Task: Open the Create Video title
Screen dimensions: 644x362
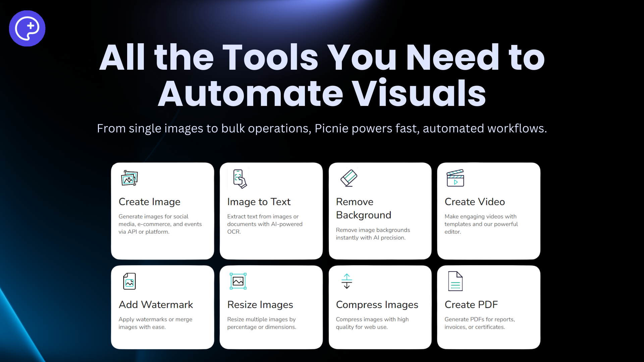Action: [475, 202]
